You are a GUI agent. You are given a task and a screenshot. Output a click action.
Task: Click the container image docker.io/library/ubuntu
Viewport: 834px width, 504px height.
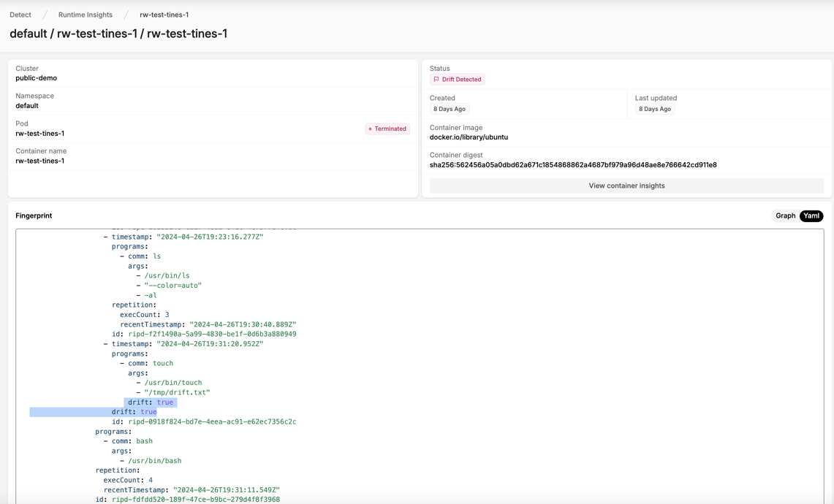469,137
